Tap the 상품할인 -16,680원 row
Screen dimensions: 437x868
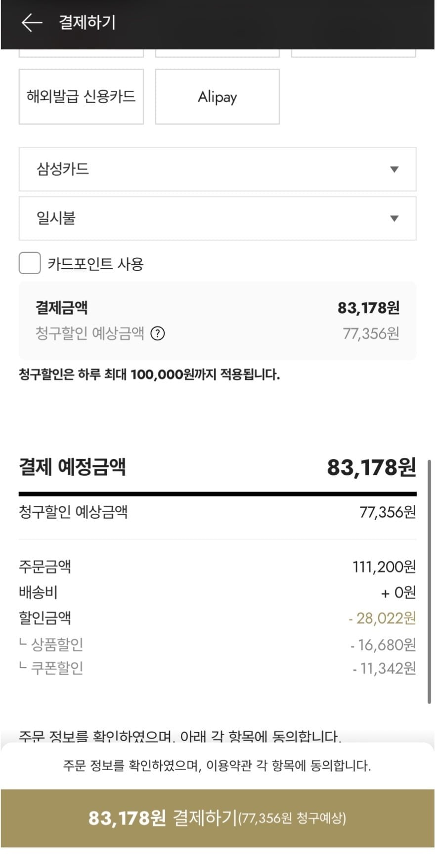(218, 644)
